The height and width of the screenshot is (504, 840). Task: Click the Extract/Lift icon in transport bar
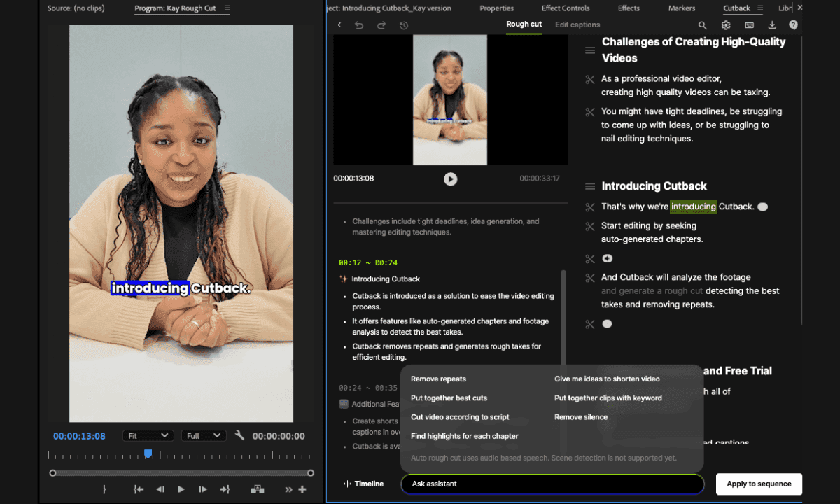(258, 490)
